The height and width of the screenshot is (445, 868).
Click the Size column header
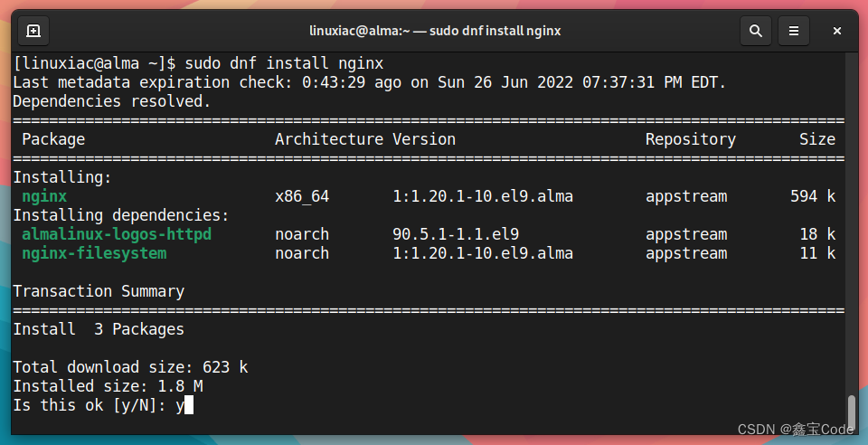[817, 139]
